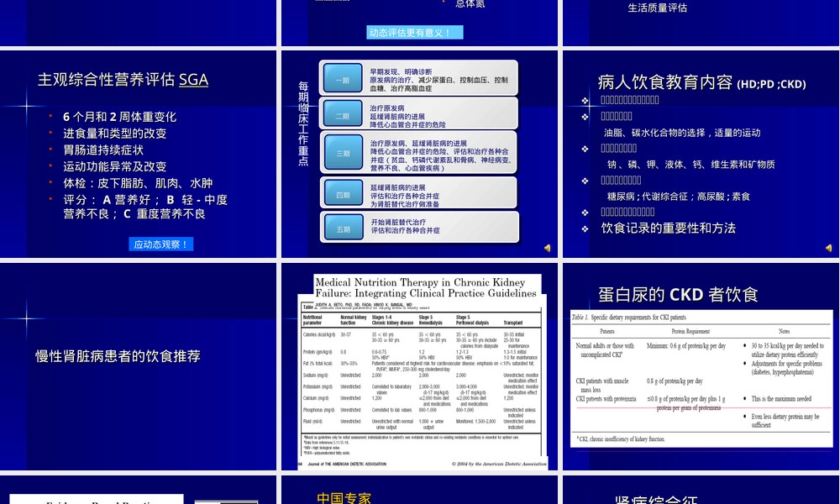840x504 pixels.
Task: Select the Medical Nutrition Therapy slide thumbnail
Action: pyautogui.click(x=419, y=366)
